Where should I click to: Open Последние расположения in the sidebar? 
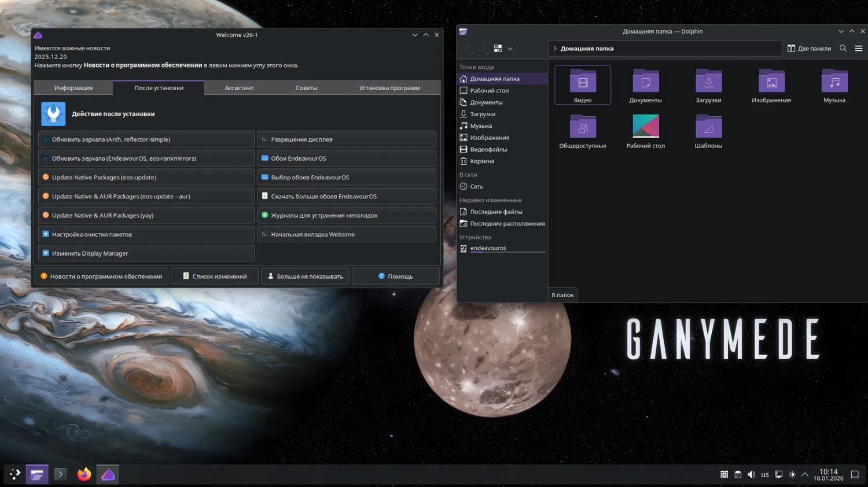tap(502, 224)
